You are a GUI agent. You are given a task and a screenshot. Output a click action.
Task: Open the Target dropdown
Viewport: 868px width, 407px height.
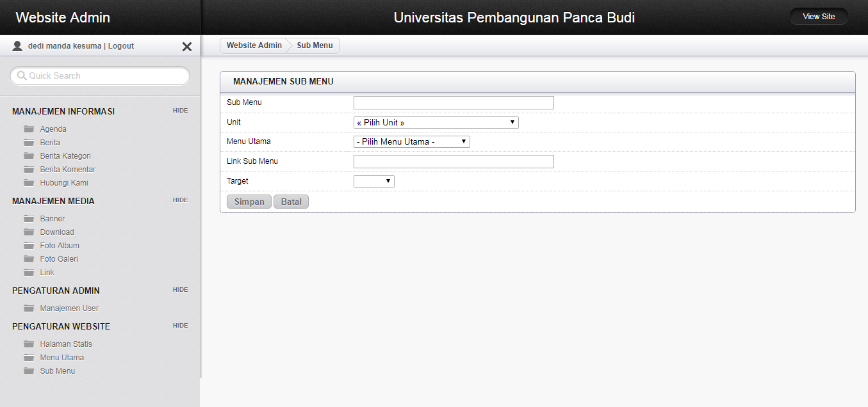[373, 182]
